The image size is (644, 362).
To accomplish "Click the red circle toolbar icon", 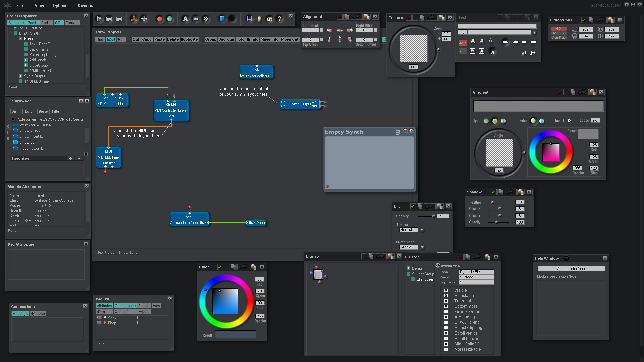I will (x=160, y=19).
